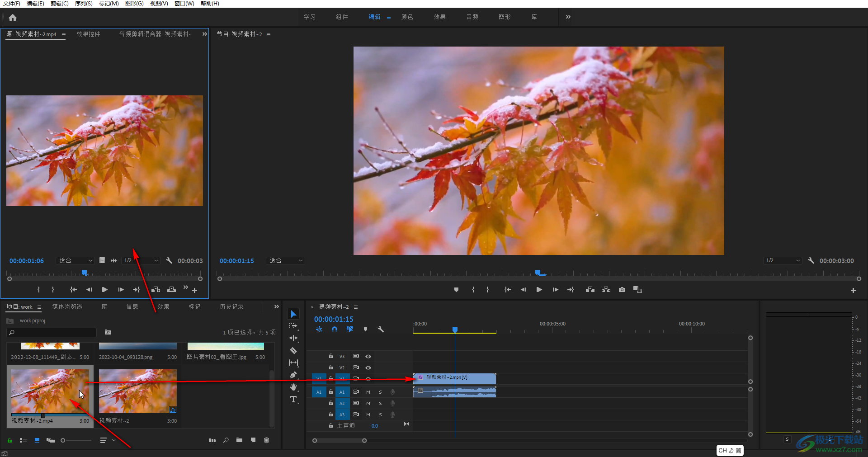Screen dimensions: 868x457
Task: Select the Slip tool
Action: point(293,363)
